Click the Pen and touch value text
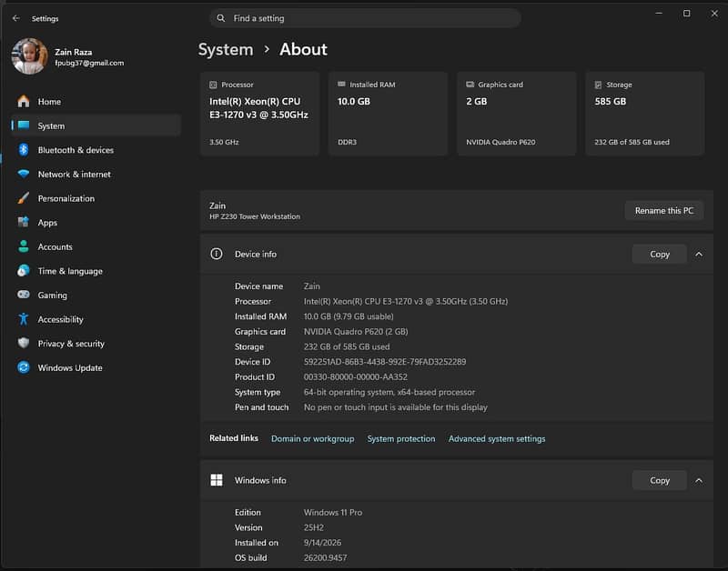Screen dimensions: 728x571 click(396, 406)
